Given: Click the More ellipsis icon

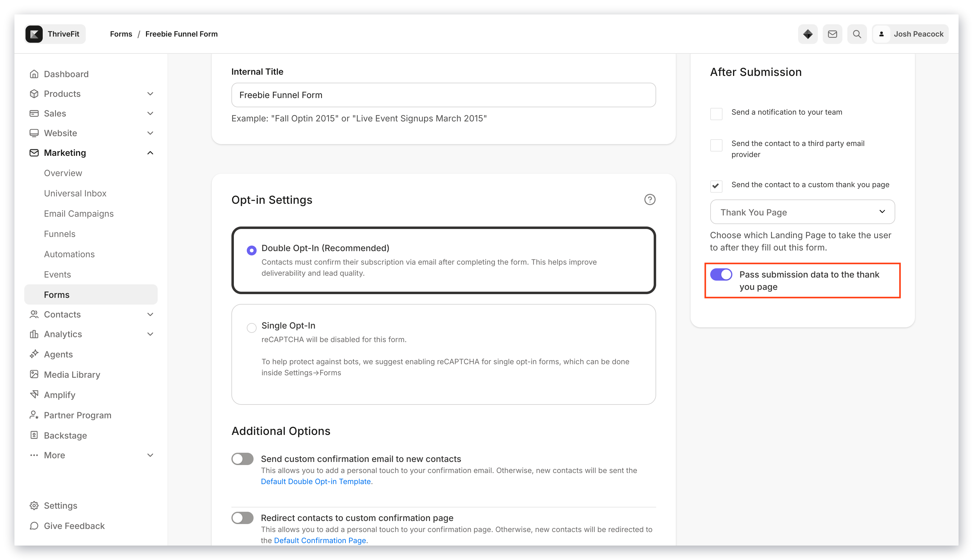Looking at the screenshot, I should tap(34, 455).
